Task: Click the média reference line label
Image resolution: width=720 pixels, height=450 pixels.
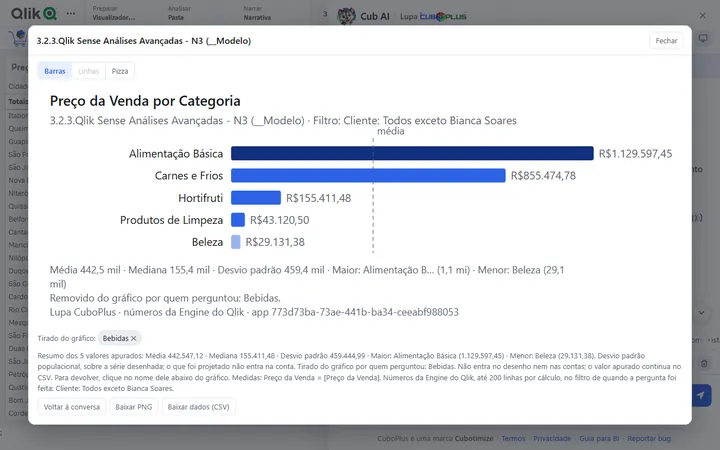Action: click(x=391, y=131)
